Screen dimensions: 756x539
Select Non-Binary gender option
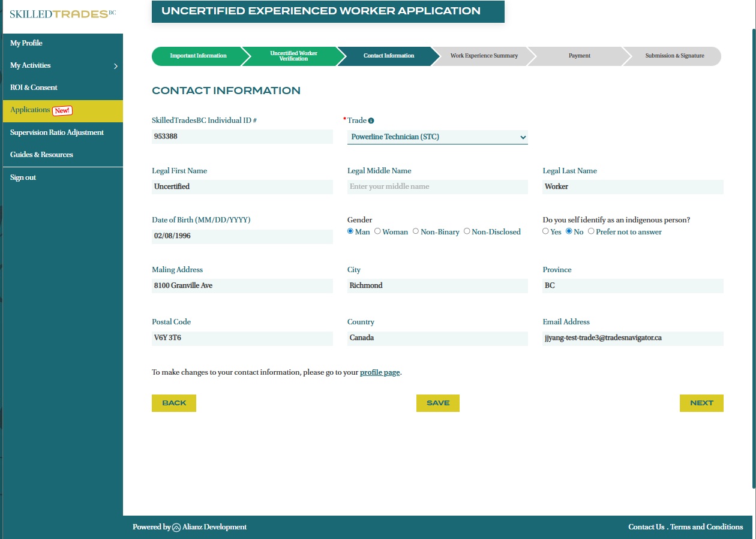tap(416, 231)
